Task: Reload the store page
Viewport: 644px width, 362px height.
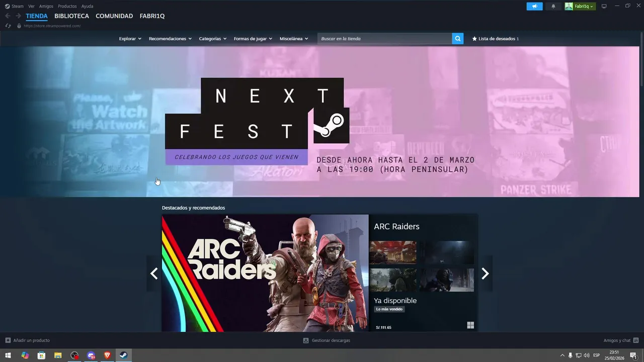Action: tap(8, 26)
